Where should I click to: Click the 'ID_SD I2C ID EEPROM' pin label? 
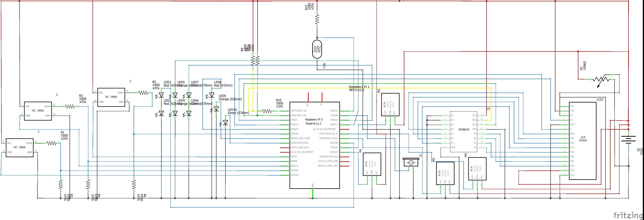click(x=302, y=152)
